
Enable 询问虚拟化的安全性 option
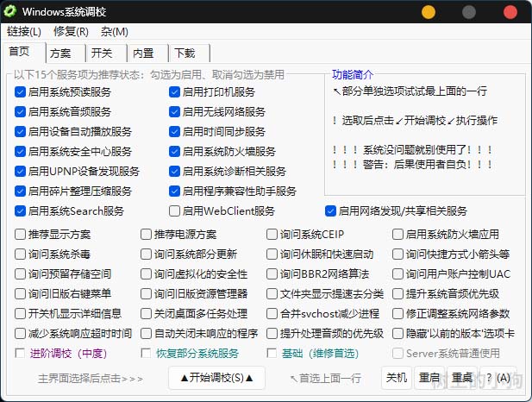(x=146, y=274)
